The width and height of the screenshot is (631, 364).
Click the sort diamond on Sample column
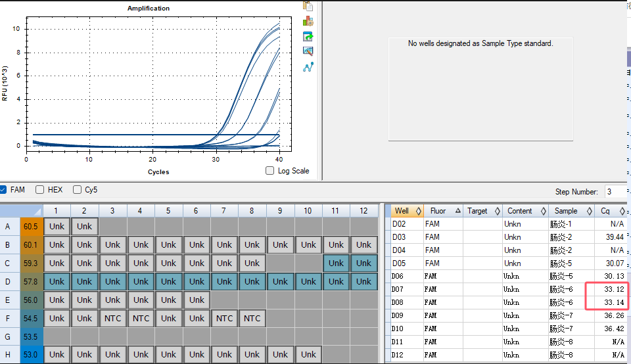(x=590, y=211)
